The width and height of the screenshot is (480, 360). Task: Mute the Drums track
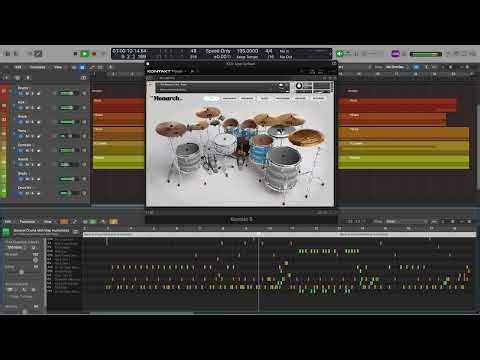click(28, 94)
